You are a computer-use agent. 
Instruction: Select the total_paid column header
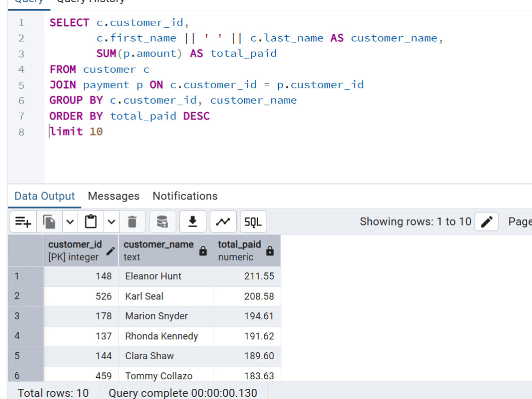coord(247,251)
